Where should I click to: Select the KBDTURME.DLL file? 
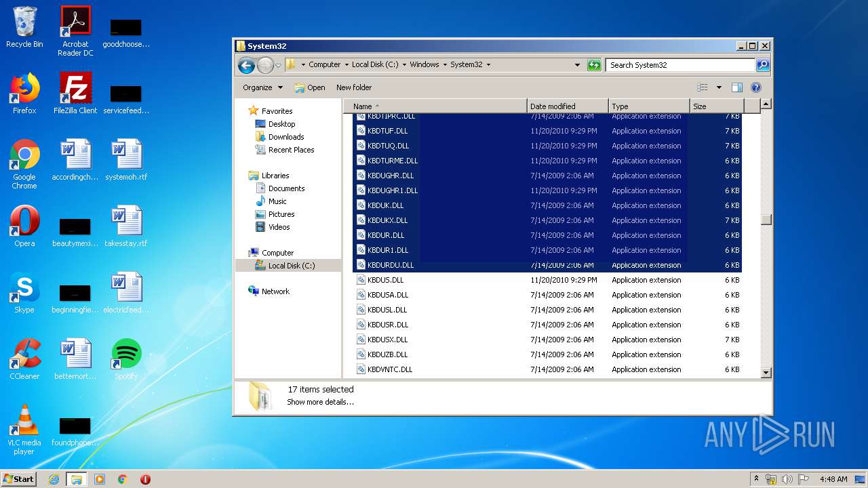click(x=393, y=161)
